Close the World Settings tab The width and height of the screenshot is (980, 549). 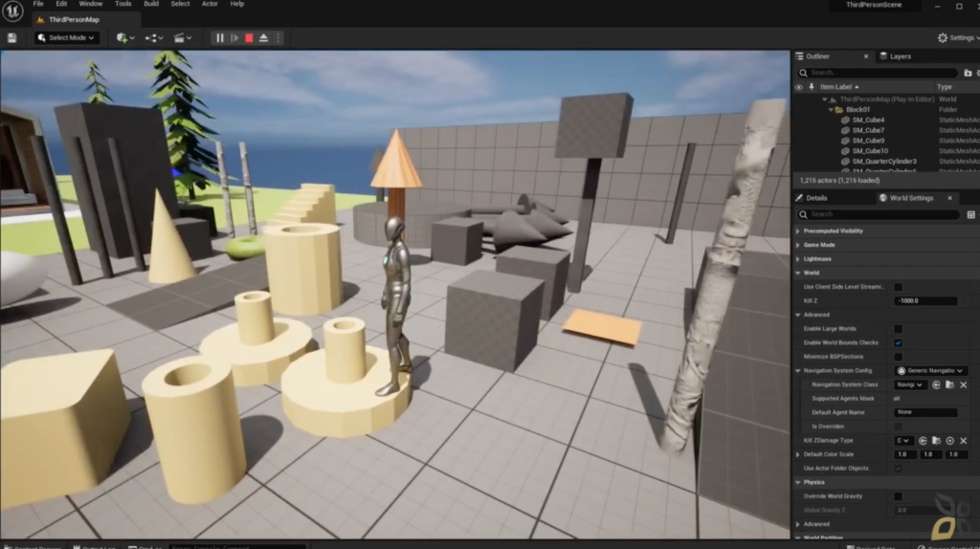pos(950,198)
